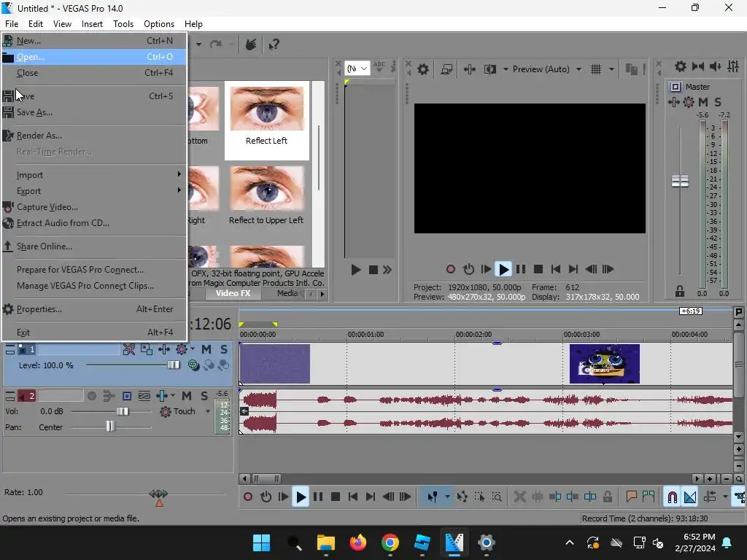This screenshot has height=560, width=747.
Task: Open Google Chrome from the taskbar
Action: (x=390, y=542)
